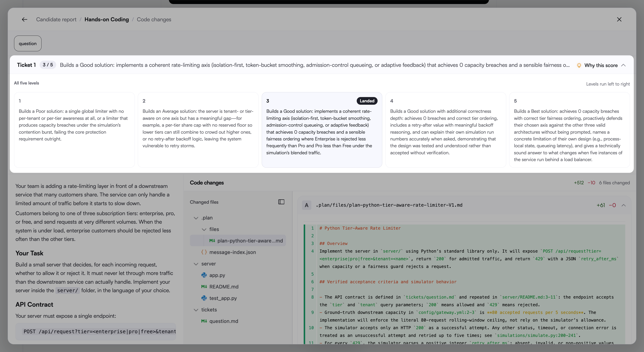Screen dimensions: 644x352
Task: Select rubric level 4 card
Action: (x=446, y=130)
